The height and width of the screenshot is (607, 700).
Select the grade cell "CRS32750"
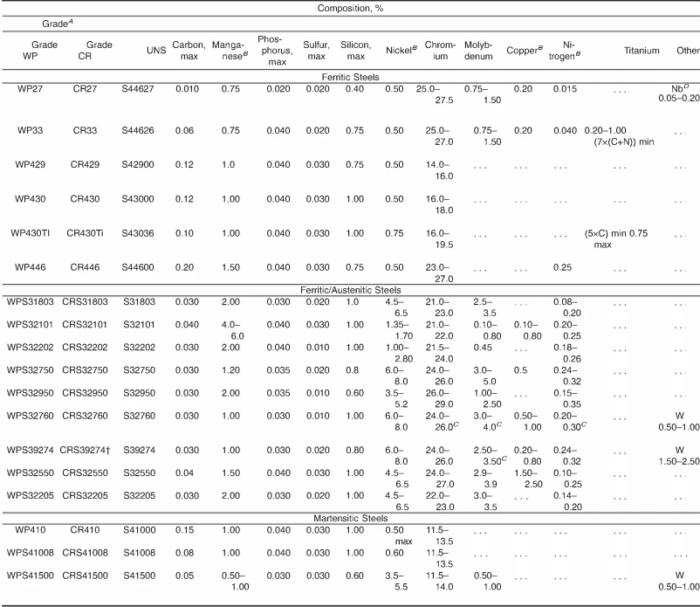(x=85, y=369)
